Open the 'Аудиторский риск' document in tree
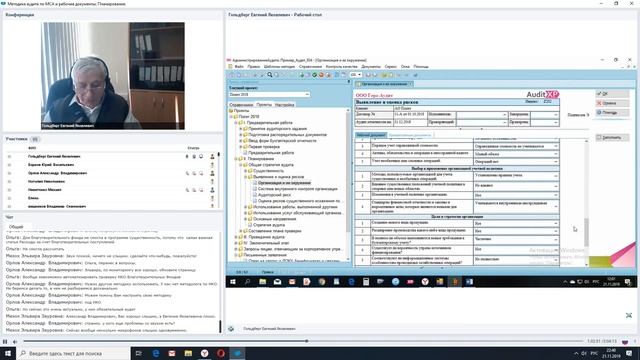The height and width of the screenshot is (360, 640). pos(274,195)
